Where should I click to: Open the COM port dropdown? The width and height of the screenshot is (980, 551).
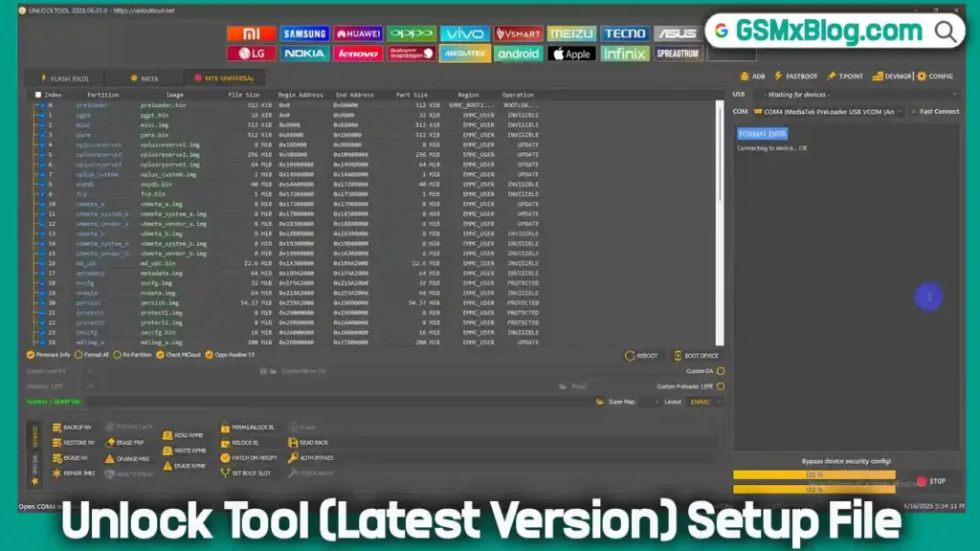(x=828, y=112)
